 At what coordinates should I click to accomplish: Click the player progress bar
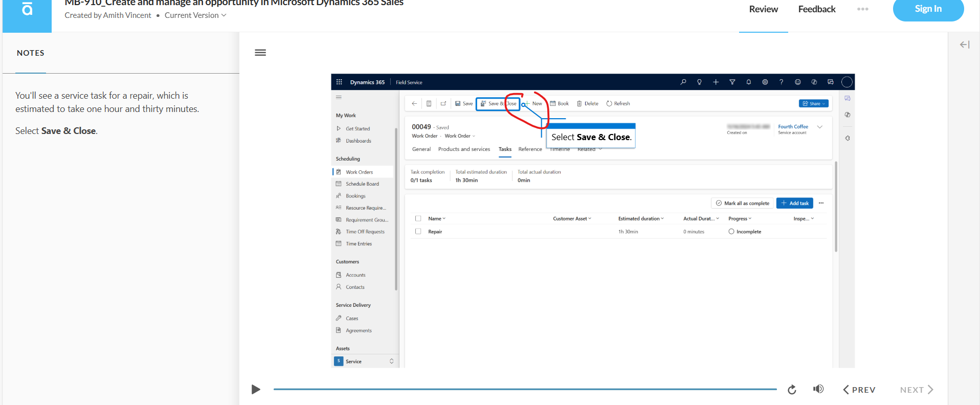(x=525, y=389)
